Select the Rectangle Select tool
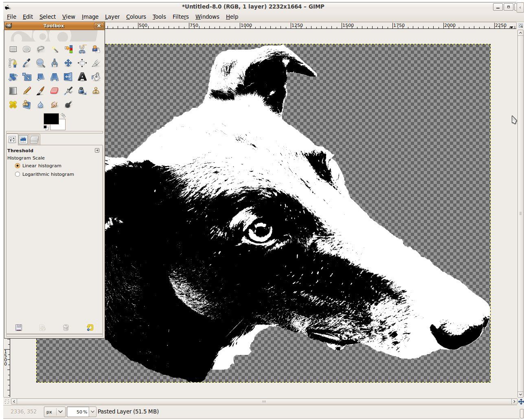524x420 pixels. coord(13,49)
